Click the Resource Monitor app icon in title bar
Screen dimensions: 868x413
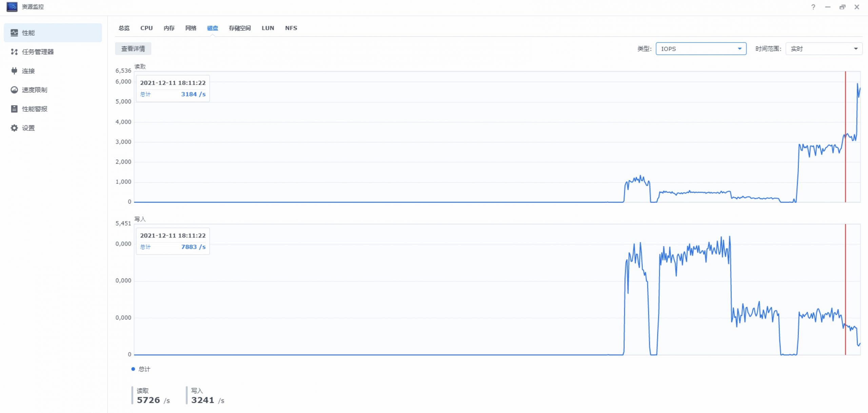tap(12, 7)
